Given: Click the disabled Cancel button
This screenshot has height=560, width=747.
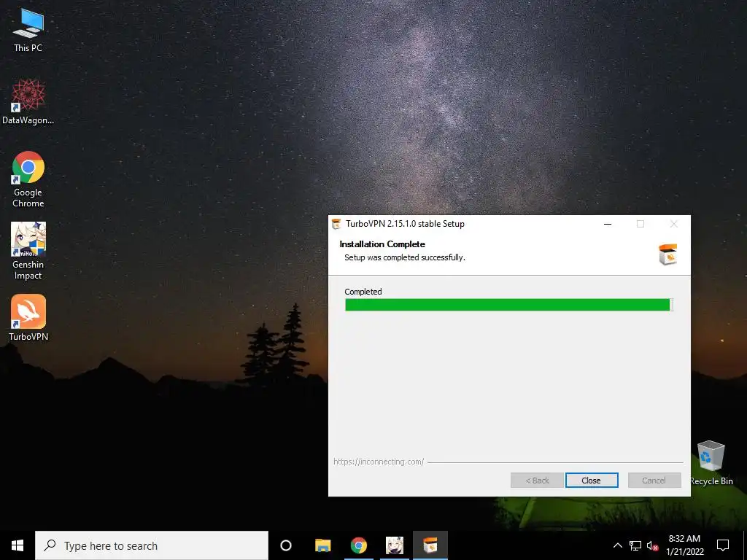Looking at the screenshot, I should (654, 481).
